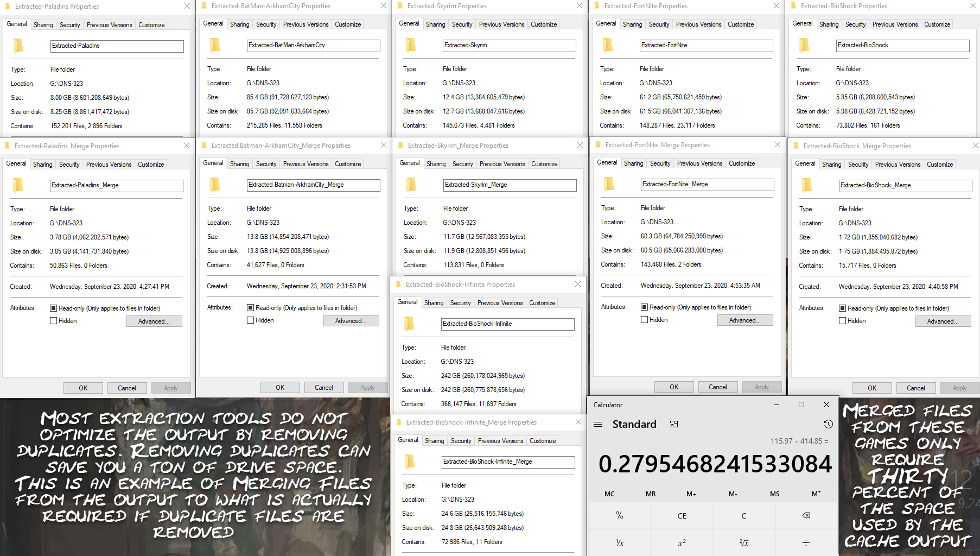Open Security tab in Extracted-BatMan-ArkhamCity Properties
Viewport: 980px width, 556px height.
(x=266, y=24)
